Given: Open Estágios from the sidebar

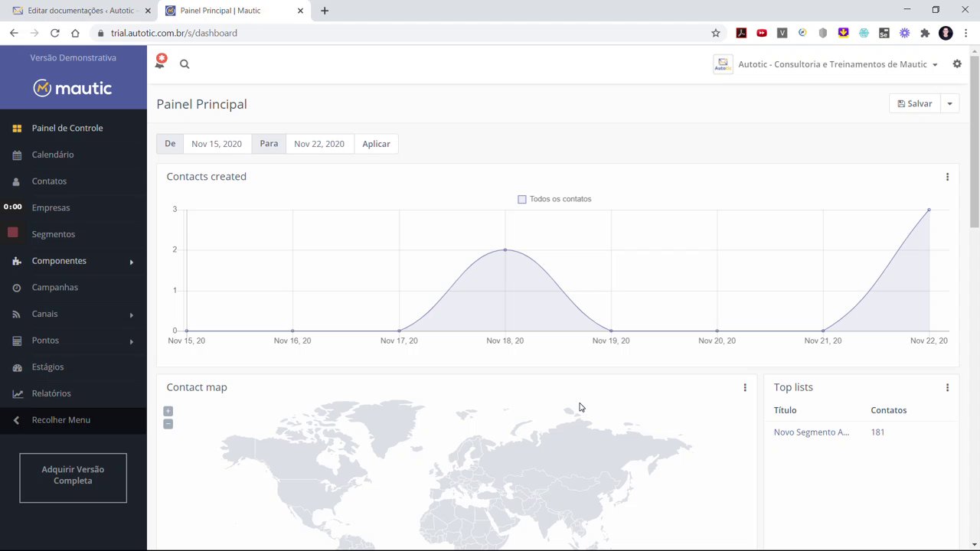Looking at the screenshot, I should click(x=47, y=367).
